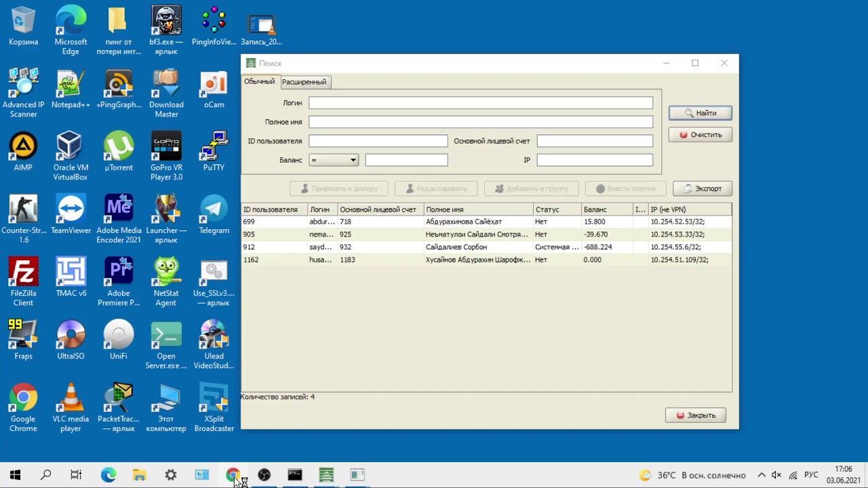
Task: Launch oCam from the desktop
Action: (214, 88)
